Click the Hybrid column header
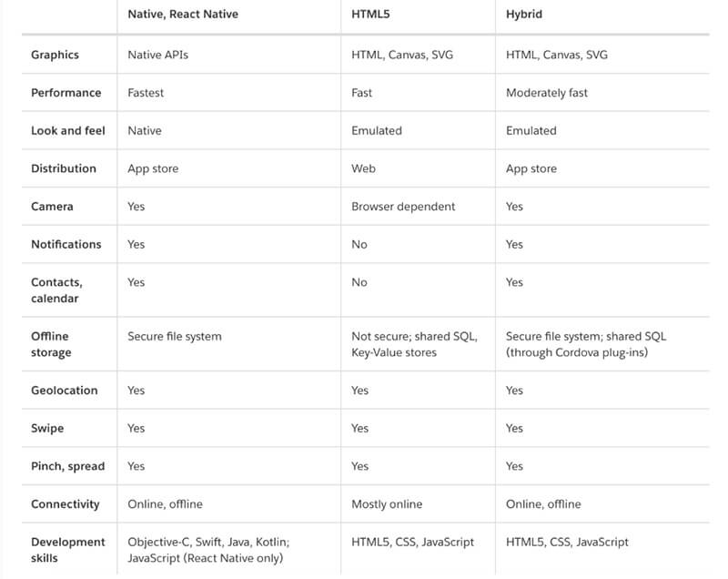Image resolution: width=728 pixels, height=579 pixels. point(526,15)
